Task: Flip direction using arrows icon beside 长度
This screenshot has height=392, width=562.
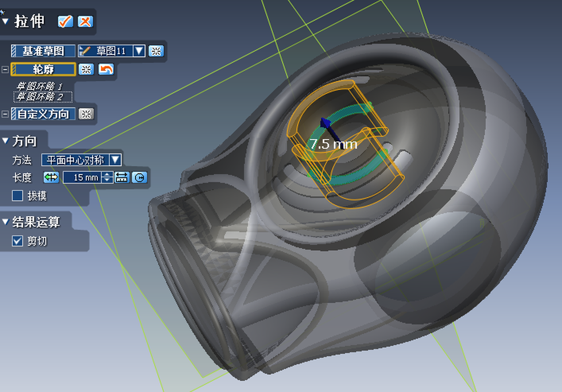Action: [51, 177]
